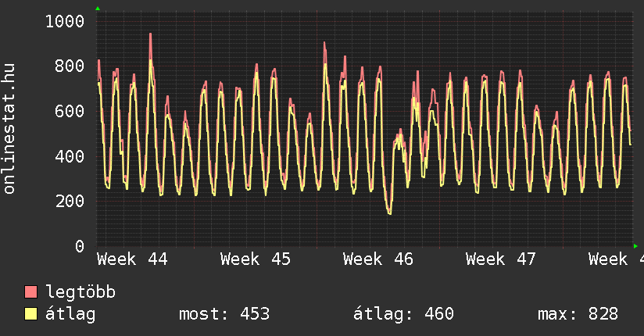Click the Week 44 axis label
The height and width of the screenshot is (336, 644).
click(x=132, y=259)
